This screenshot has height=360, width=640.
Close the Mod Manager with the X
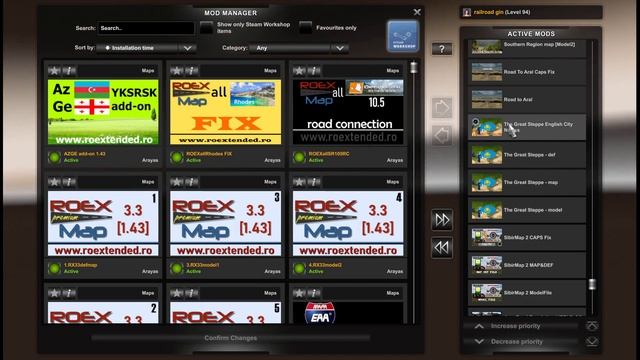pos(417,12)
